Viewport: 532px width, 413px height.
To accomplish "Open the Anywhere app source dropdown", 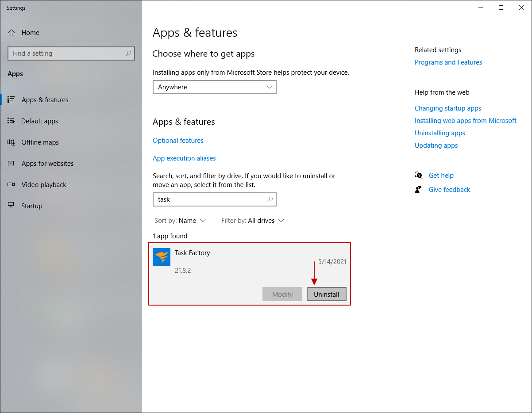I will tap(214, 87).
